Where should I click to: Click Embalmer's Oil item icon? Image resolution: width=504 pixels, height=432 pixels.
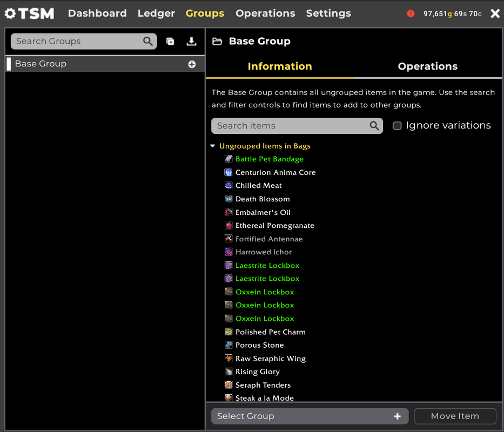(x=229, y=212)
